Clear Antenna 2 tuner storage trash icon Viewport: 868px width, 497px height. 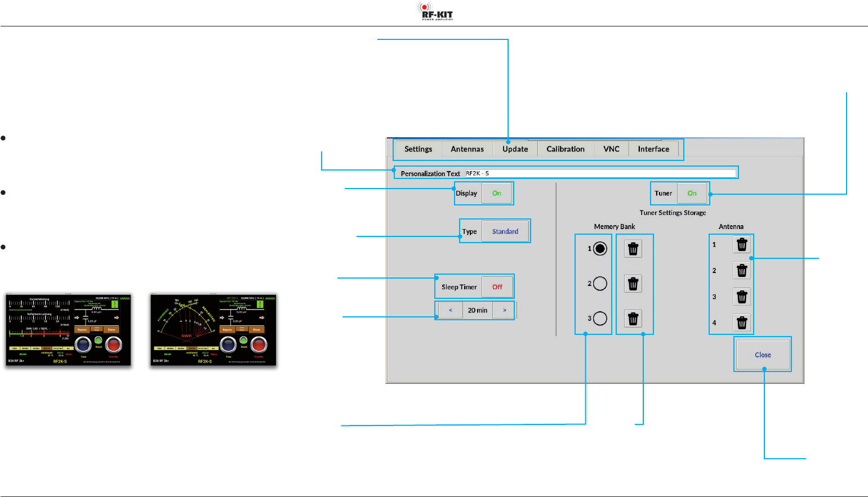click(742, 271)
